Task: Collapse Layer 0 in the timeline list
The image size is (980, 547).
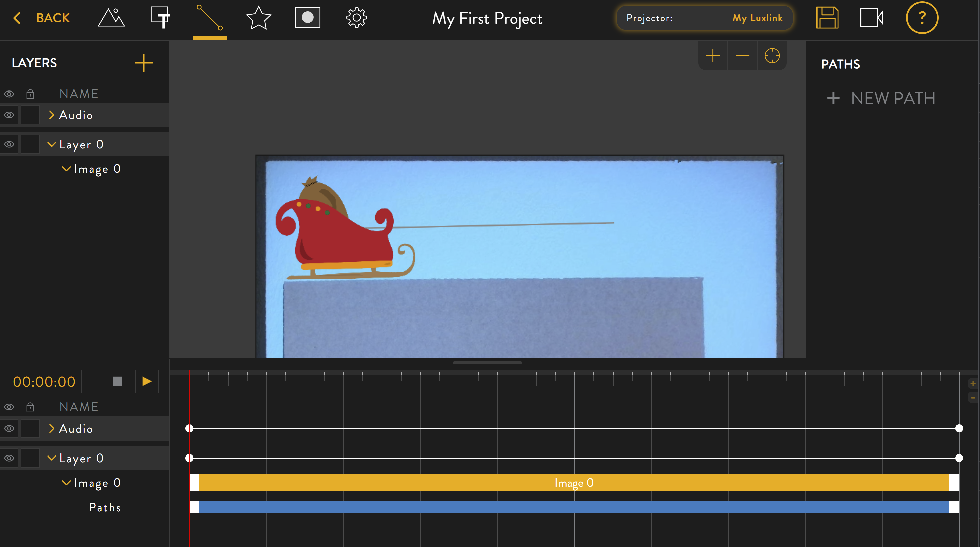Action: 52,458
